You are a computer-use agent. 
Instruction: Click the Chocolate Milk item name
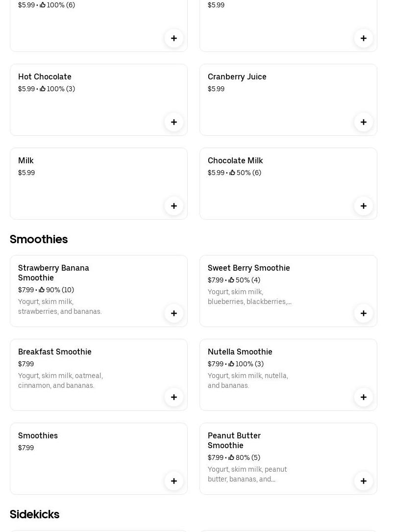235,161
